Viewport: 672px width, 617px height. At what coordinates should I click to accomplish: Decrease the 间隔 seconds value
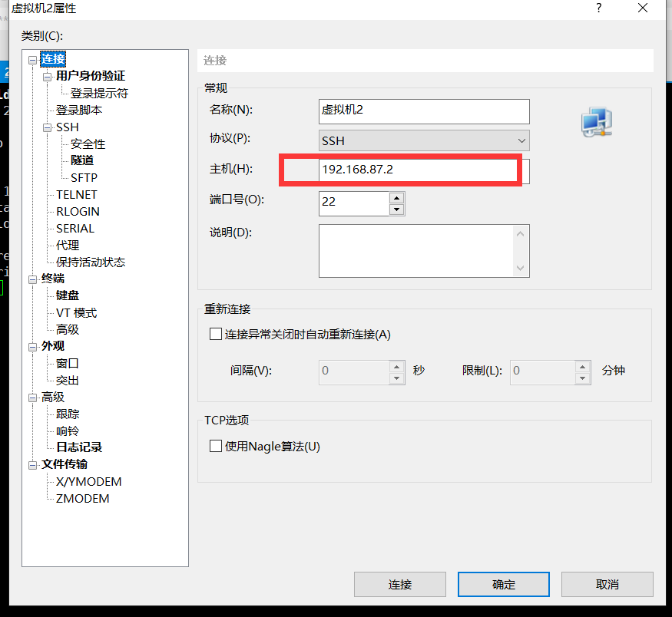[397, 378]
